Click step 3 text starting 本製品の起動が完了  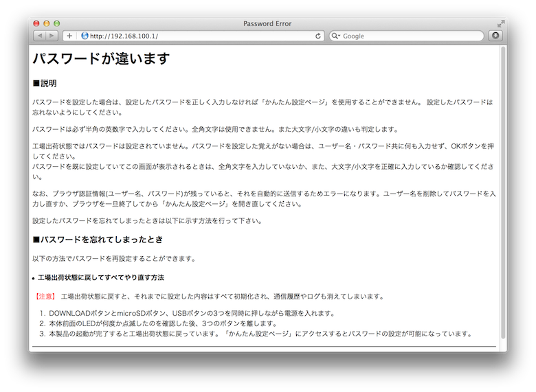261,334
